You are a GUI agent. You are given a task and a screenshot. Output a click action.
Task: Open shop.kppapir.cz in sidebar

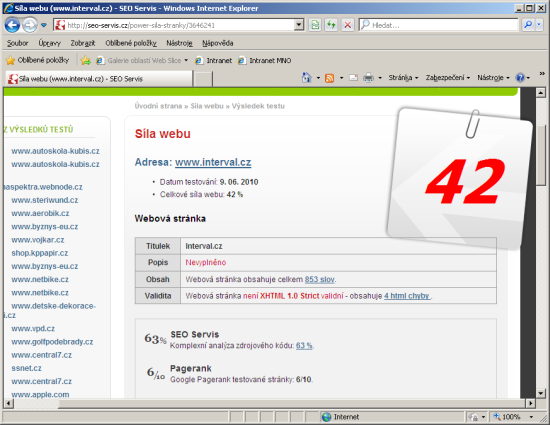click(40, 253)
